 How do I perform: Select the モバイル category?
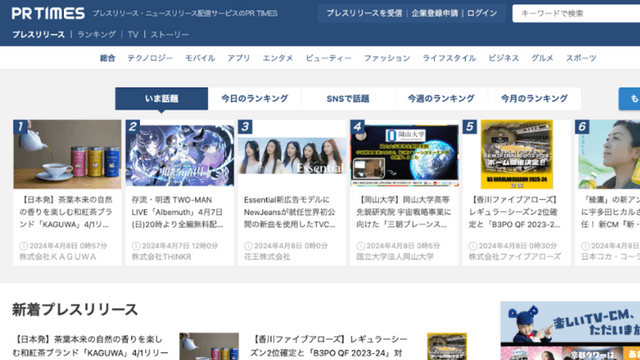click(x=200, y=58)
